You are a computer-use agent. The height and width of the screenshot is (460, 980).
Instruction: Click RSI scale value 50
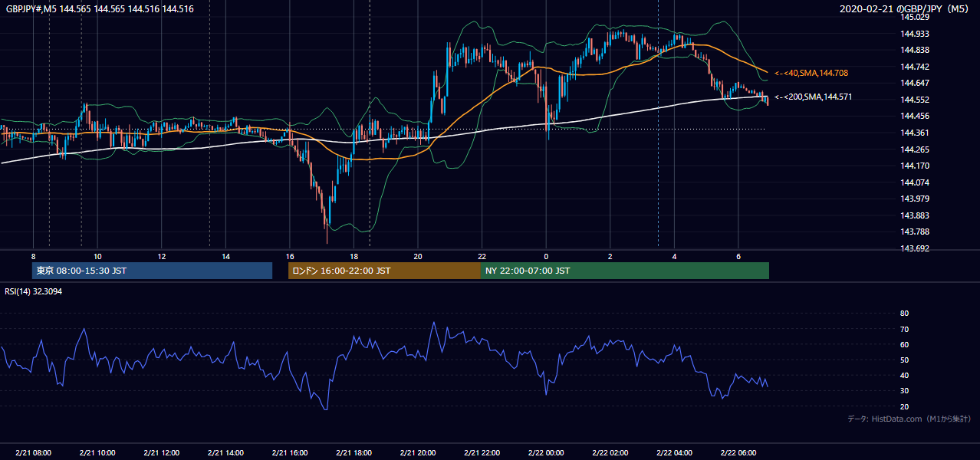(x=904, y=360)
